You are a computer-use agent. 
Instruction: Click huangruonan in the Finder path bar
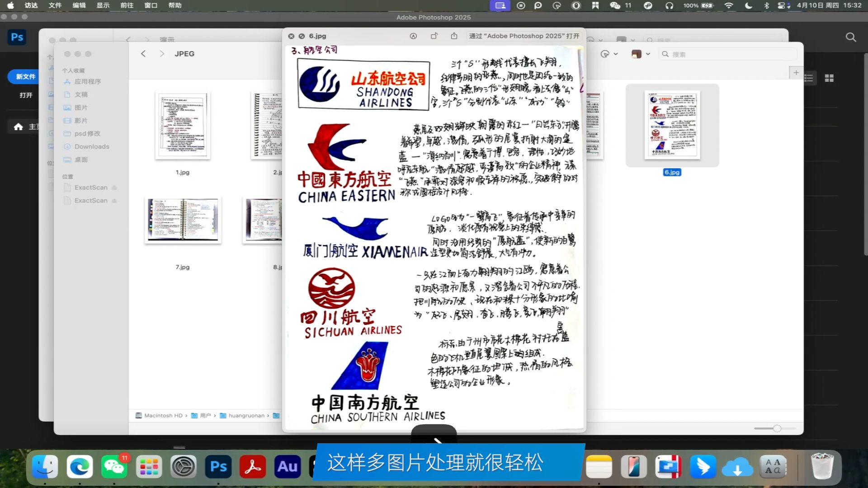point(242,416)
